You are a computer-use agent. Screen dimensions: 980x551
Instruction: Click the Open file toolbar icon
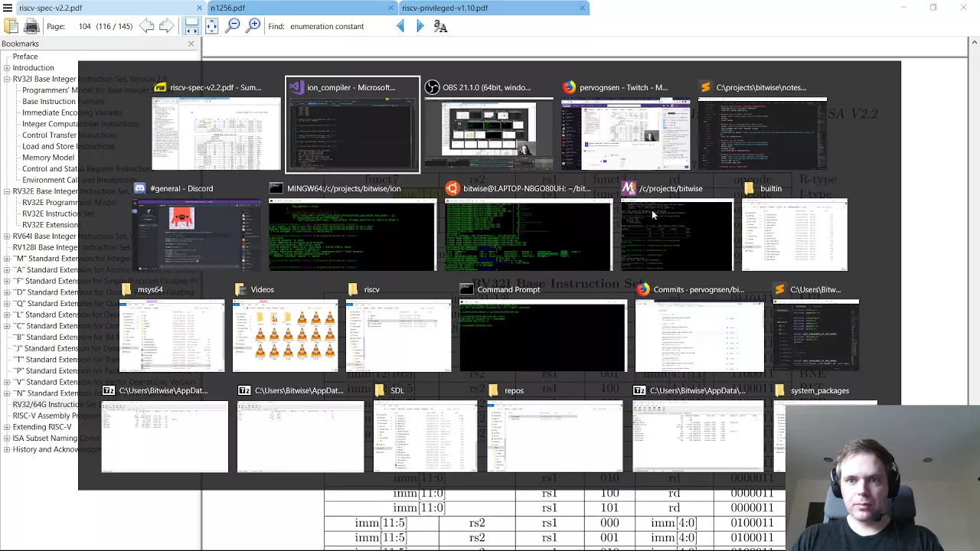[11, 26]
